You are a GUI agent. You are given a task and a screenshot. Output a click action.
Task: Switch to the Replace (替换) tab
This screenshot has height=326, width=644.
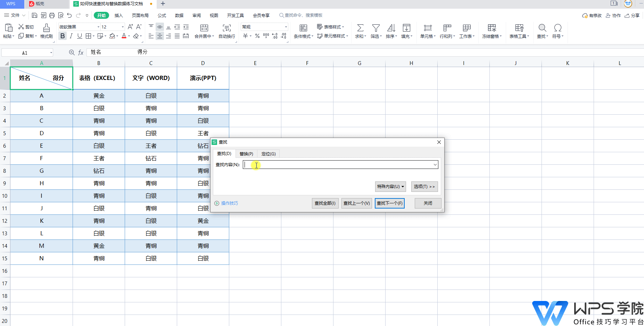[x=246, y=154]
